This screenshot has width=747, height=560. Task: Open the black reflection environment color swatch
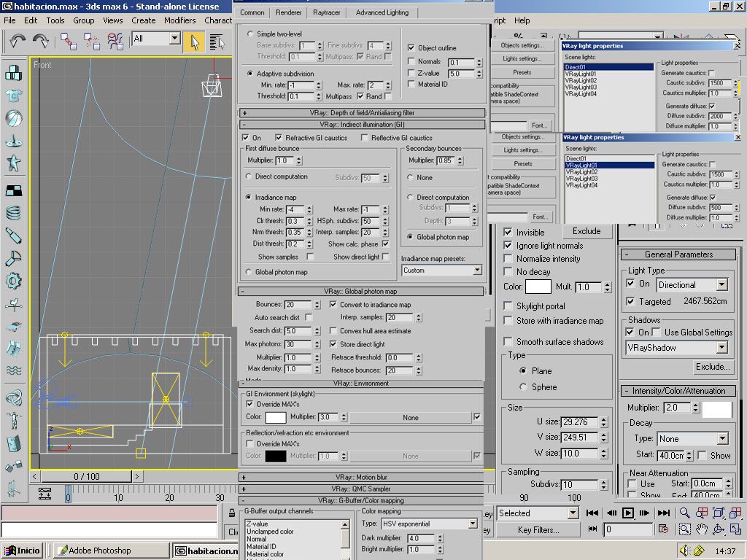[275, 456]
